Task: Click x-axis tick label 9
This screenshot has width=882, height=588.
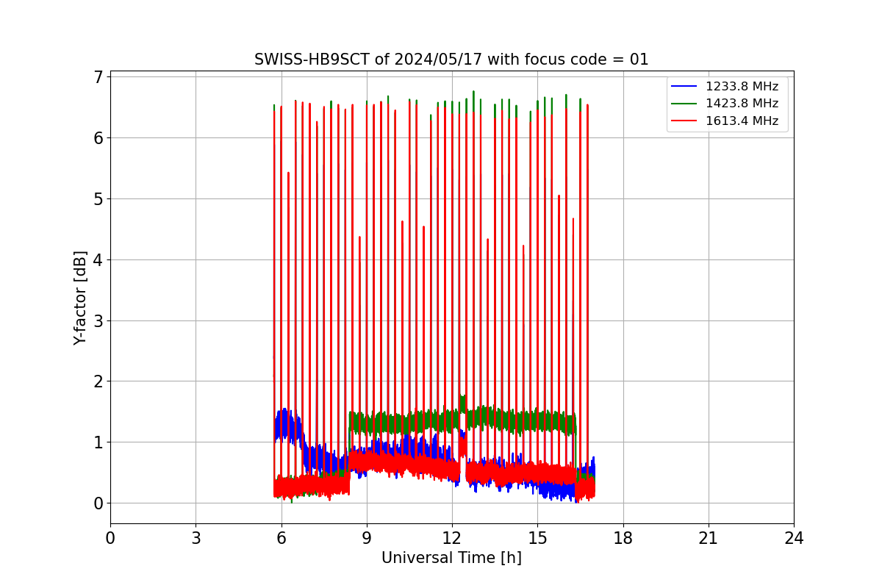Action: [x=367, y=538]
